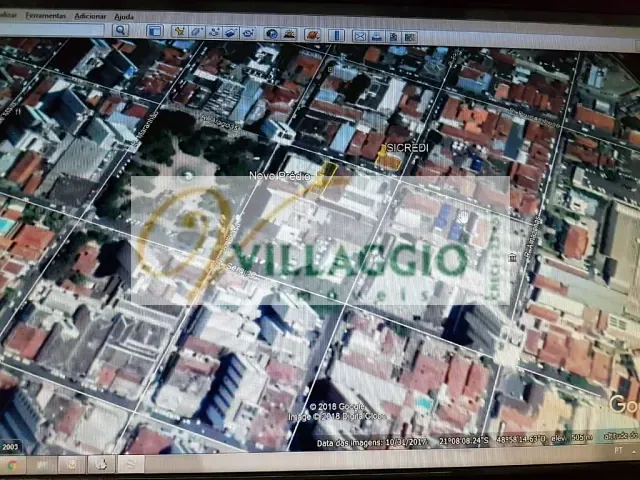Click the record tour icon
The width and height of the screenshot is (640, 480).
tap(248, 33)
